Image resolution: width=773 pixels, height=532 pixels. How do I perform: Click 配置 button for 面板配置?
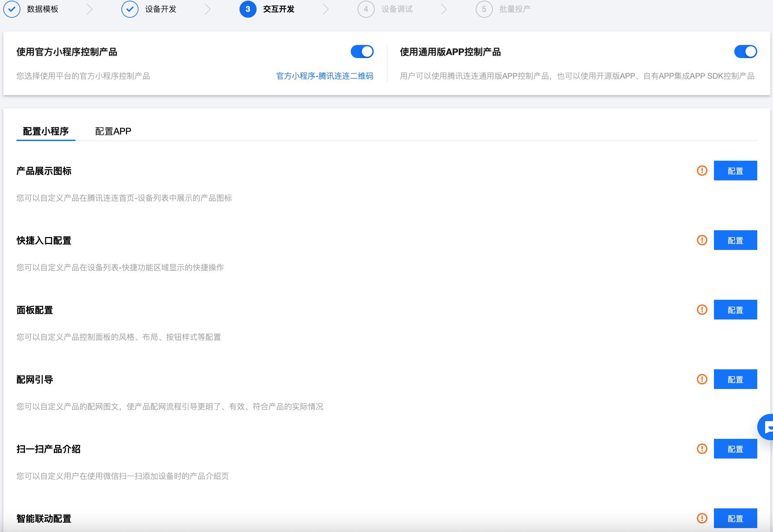pyautogui.click(x=735, y=310)
